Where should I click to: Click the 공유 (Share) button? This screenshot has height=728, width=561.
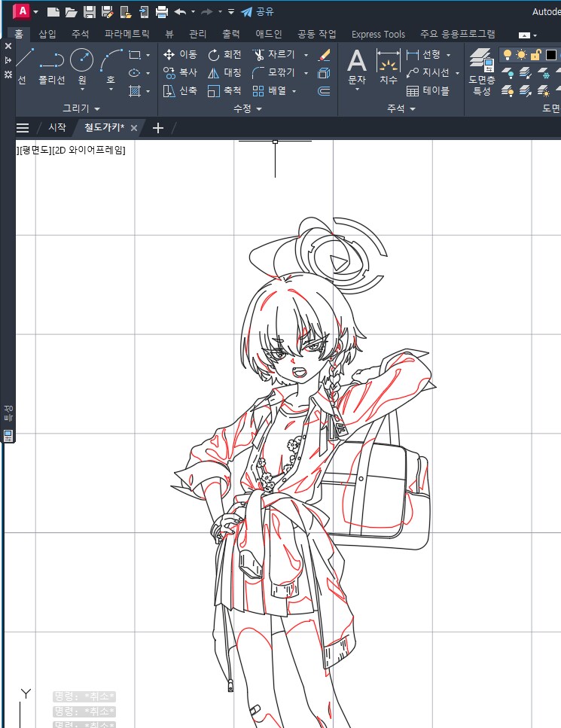[x=258, y=11]
